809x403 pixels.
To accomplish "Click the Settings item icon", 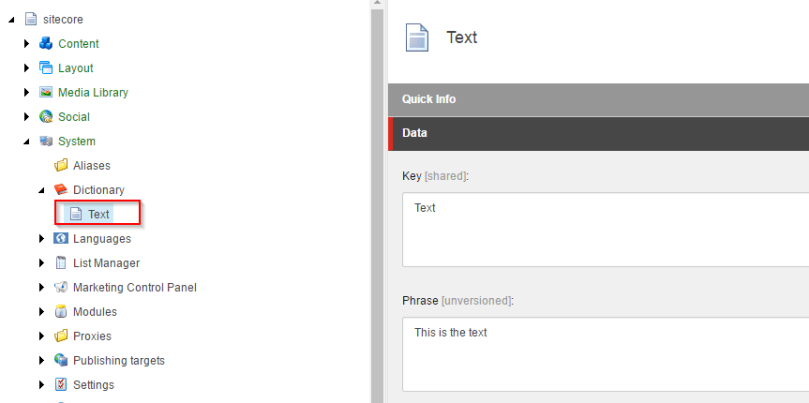I will (60, 385).
